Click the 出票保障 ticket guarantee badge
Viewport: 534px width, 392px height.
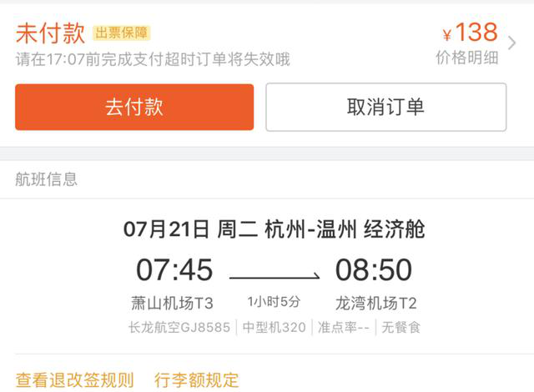(x=121, y=33)
